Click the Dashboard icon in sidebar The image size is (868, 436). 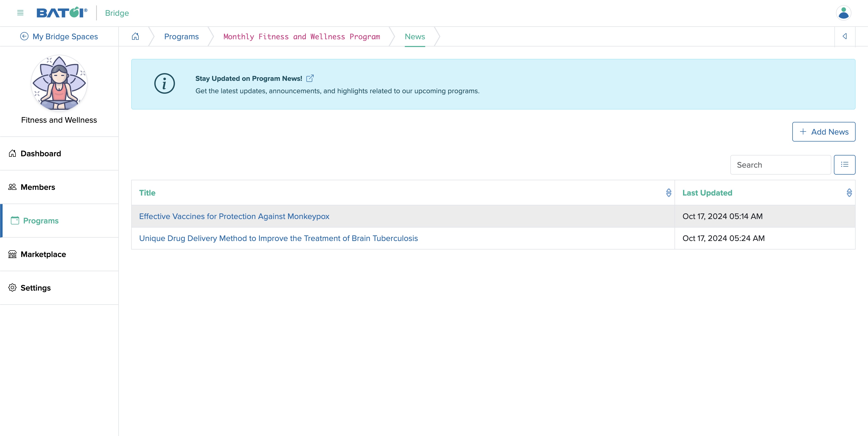tap(12, 153)
